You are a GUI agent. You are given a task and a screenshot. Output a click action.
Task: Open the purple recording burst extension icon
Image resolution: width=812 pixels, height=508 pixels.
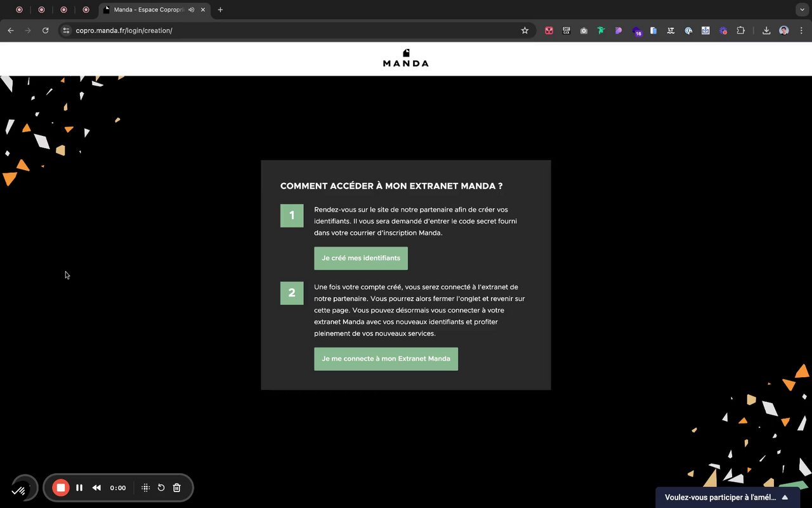point(723,30)
